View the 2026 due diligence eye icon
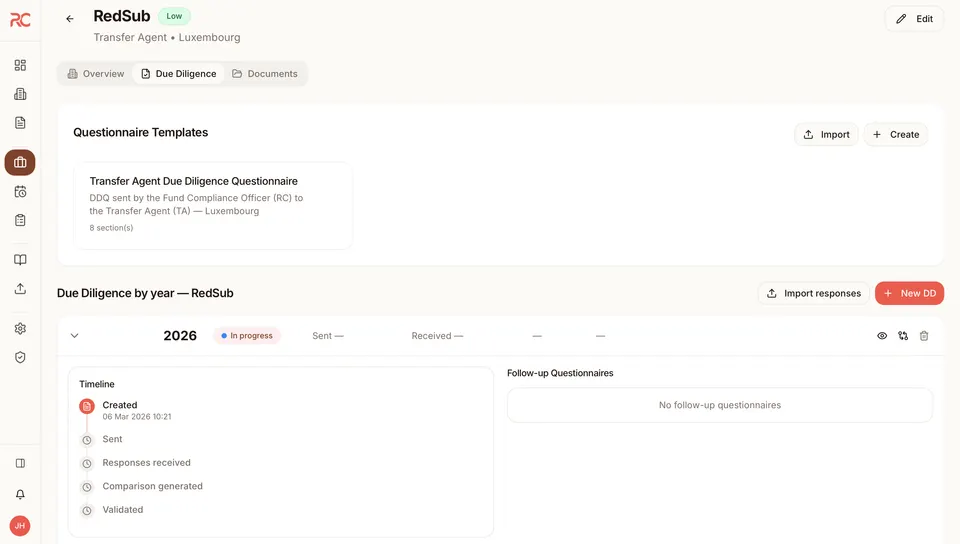 click(x=882, y=335)
